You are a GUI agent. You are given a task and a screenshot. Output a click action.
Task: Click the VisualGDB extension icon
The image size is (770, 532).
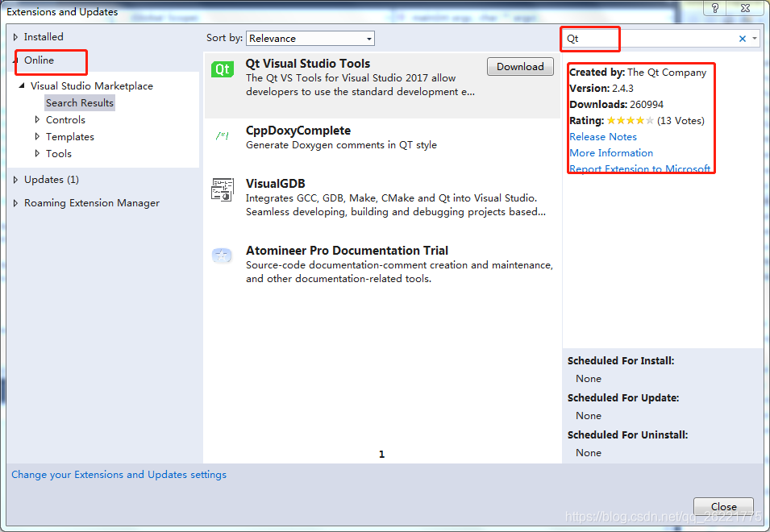click(x=223, y=189)
